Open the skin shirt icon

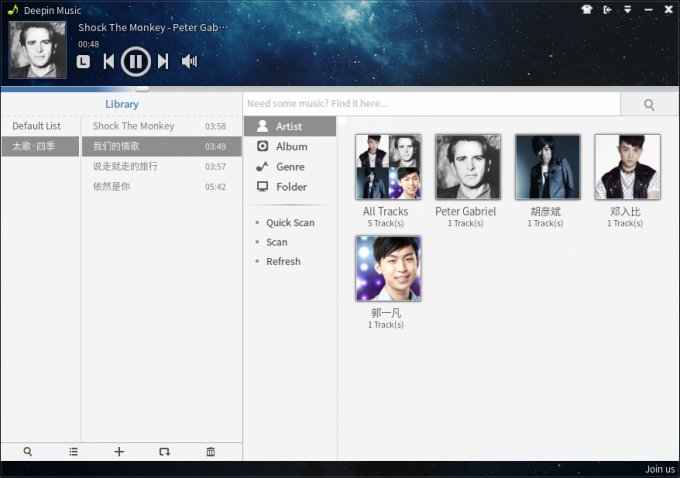click(x=587, y=10)
